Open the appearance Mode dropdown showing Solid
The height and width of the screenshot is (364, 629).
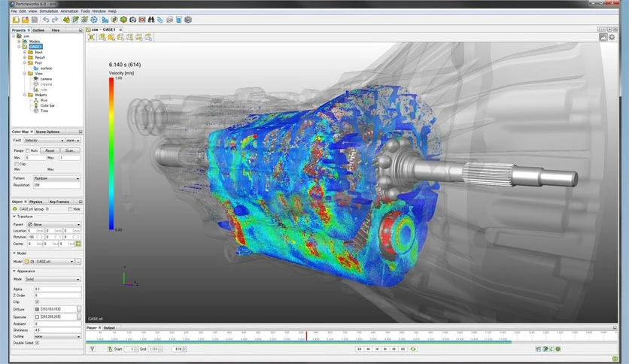53,279
